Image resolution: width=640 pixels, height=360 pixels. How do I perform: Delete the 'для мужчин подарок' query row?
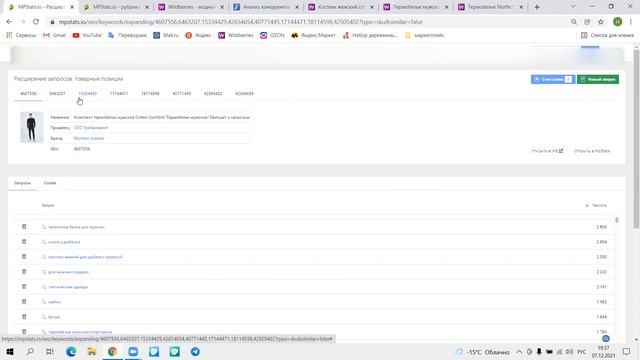point(24,271)
